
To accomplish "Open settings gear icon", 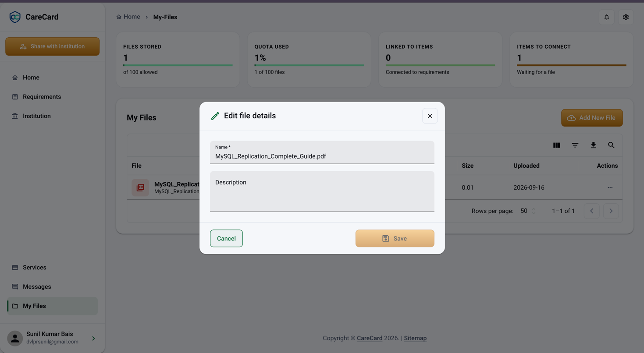I will (626, 17).
